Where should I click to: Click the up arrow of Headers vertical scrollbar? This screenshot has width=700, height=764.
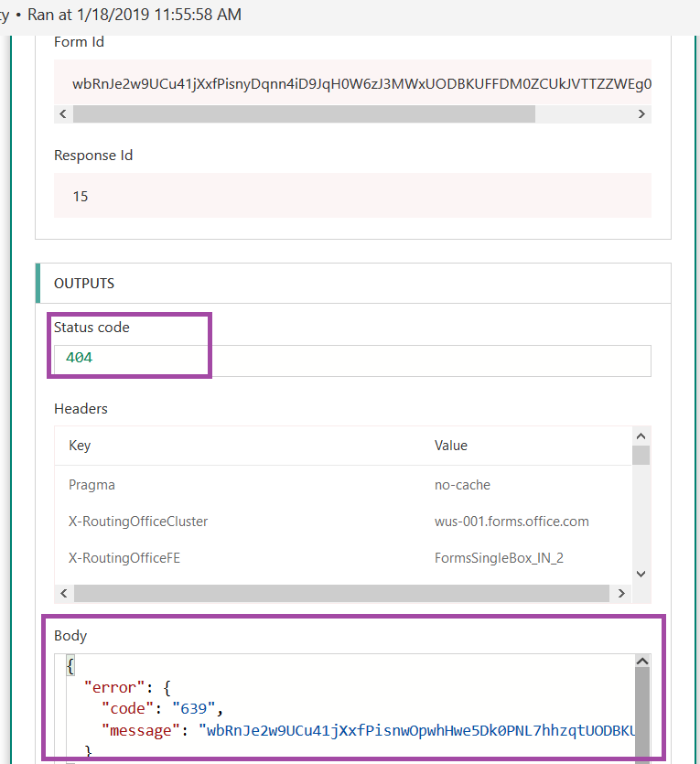click(x=641, y=436)
